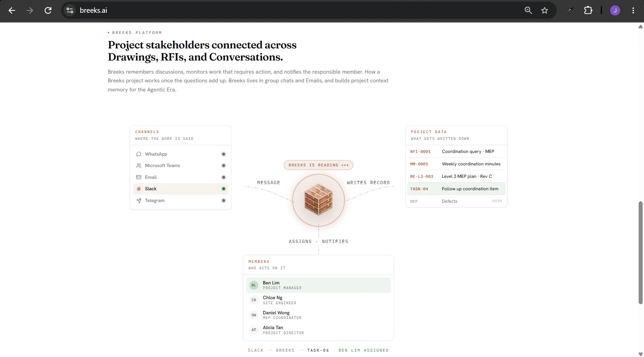
Task: Toggle the Email status dot
Action: coord(224,177)
